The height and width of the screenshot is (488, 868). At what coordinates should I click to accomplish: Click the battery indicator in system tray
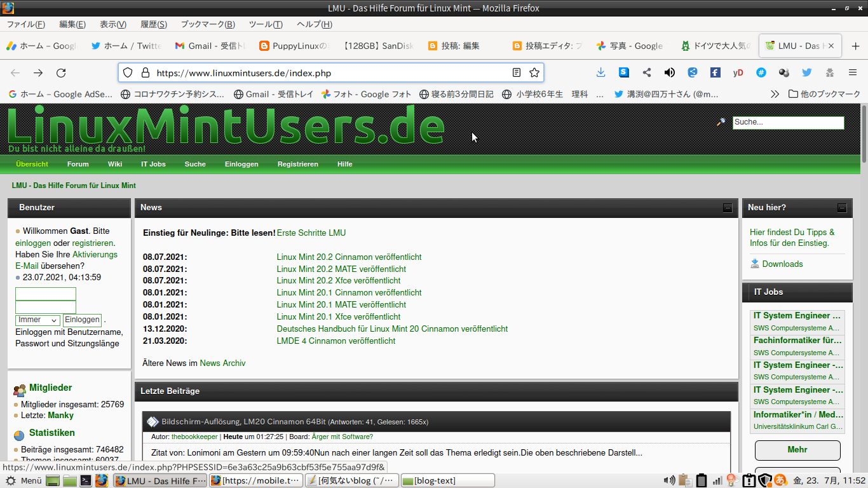pos(702,480)
